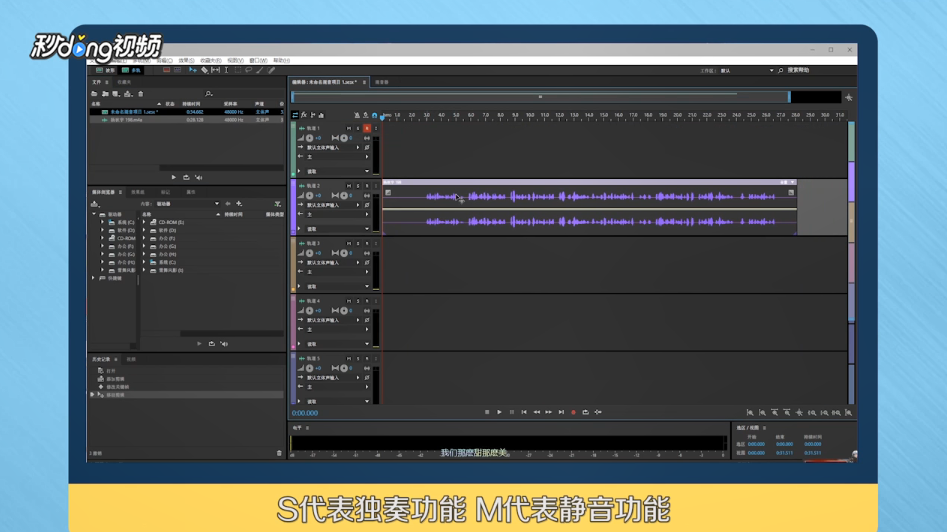
Task: Solo track 2 with S button
Action: pyautogui.click(x=358, y=186)
